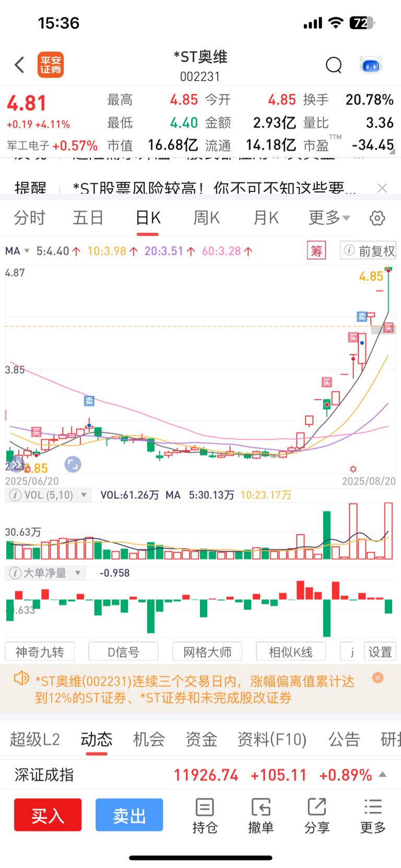The image size is (401, 868).
Task: Expand chart with the fullscreen icon
Action: (73, 464)
